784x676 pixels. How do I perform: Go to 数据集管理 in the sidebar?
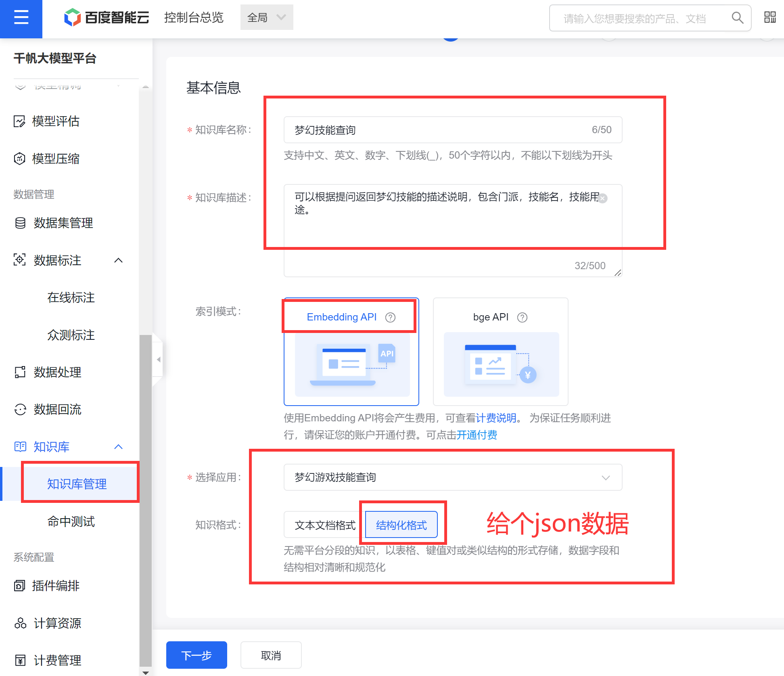tap(63, 223)
